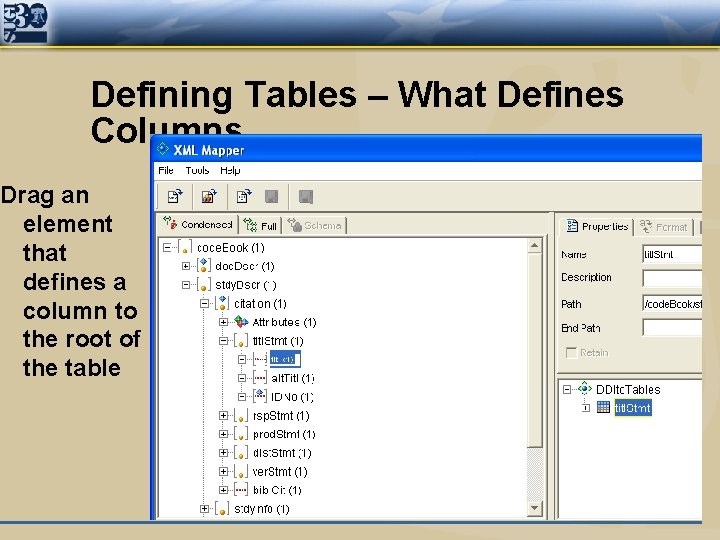Collapse the titlStmt tree node
The width and height of the screenshot is (720, 540).
click(223, 341)
